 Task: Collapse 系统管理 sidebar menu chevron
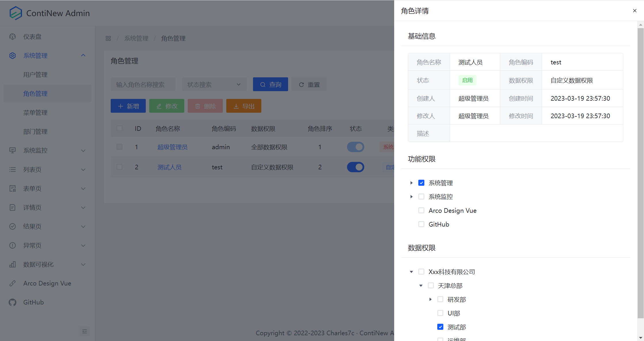tap(83, 55)
